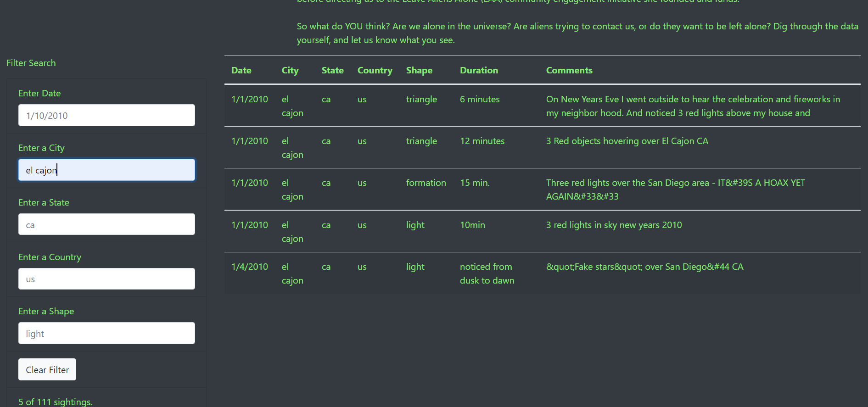Click the 12 minutes duration cell
The width and height of the screenshot is (868, 407).
pos(482,141)
